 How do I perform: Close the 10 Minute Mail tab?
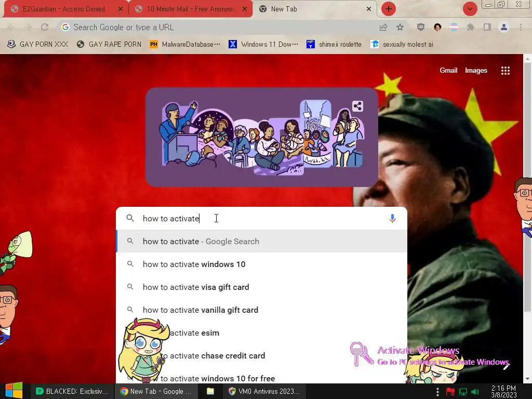244,9
